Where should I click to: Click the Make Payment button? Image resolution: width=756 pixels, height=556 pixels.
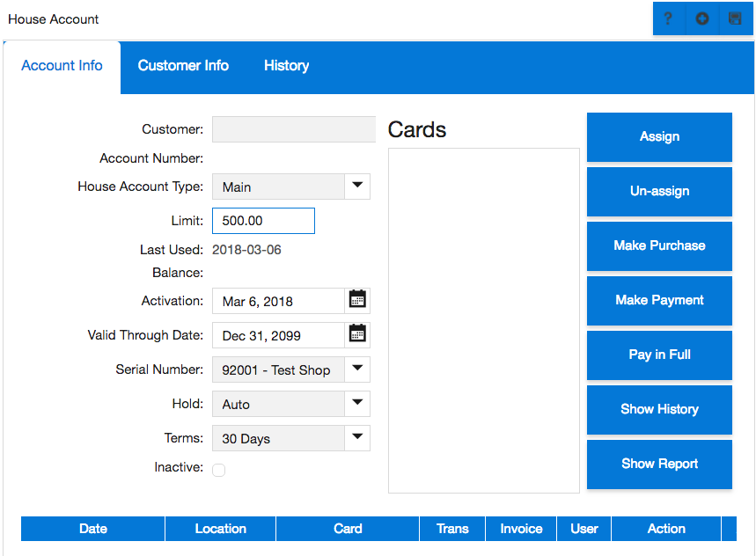(659, 300)
